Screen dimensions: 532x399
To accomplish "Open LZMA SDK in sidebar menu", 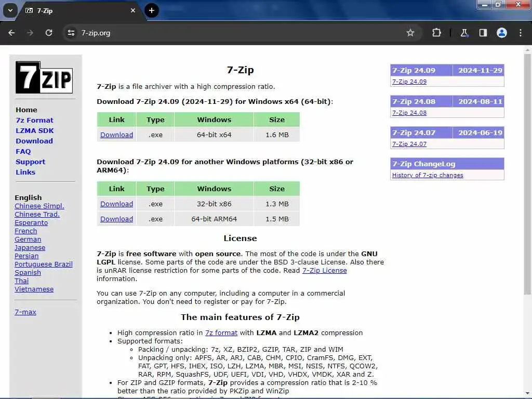I will click(35, 130).
